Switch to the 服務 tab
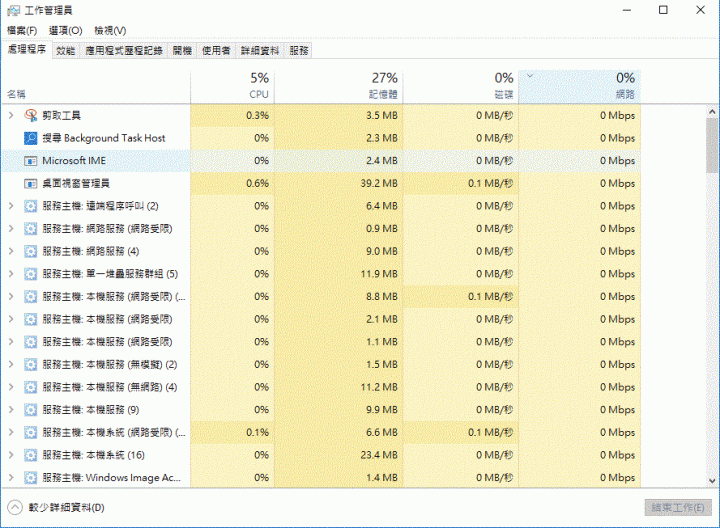Image resolution: width=720 pixels, height=528 pixels. click(299, 51)
